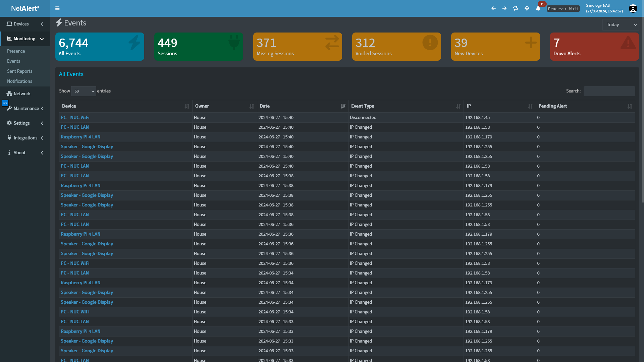Open the Show entries count dropdown
This screenshot has width=644, height=362.
click(84, 91)
